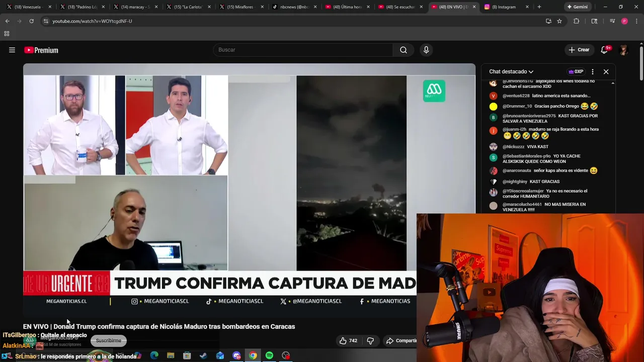Click chat user @Nickuzzz

(x=513, y=147)
